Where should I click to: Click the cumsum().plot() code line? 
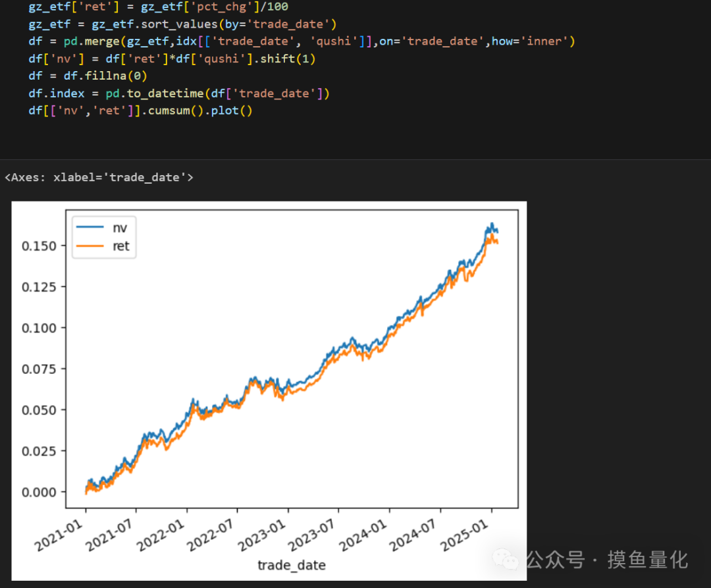click(x=140, y=110)
